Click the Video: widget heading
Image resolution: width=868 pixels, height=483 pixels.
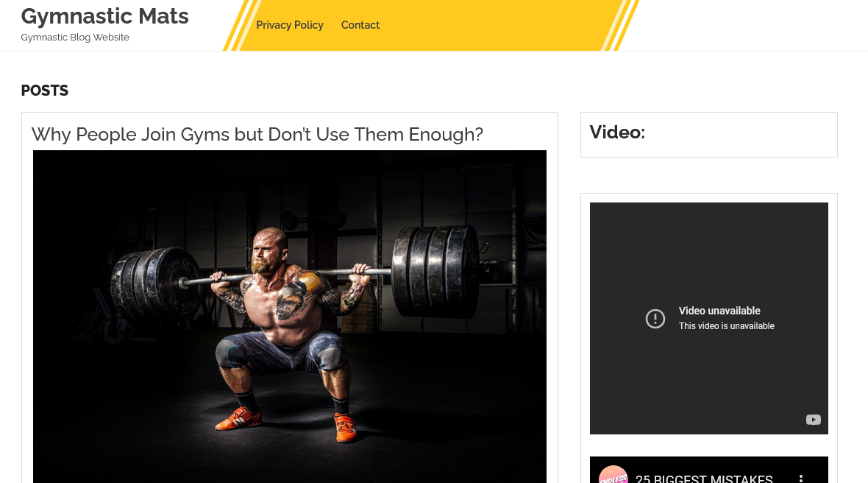pyautogui.click(x=617, y=133)
